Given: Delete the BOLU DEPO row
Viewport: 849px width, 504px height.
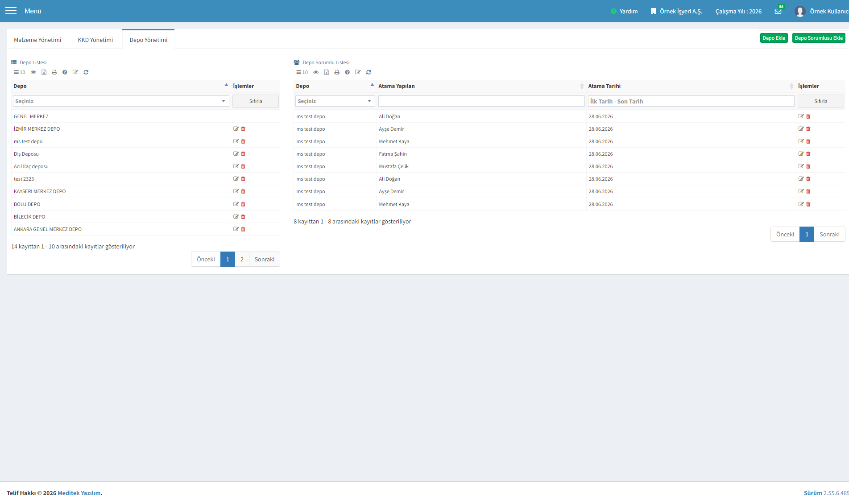Looking at the screenshot, I should [243, 204].
